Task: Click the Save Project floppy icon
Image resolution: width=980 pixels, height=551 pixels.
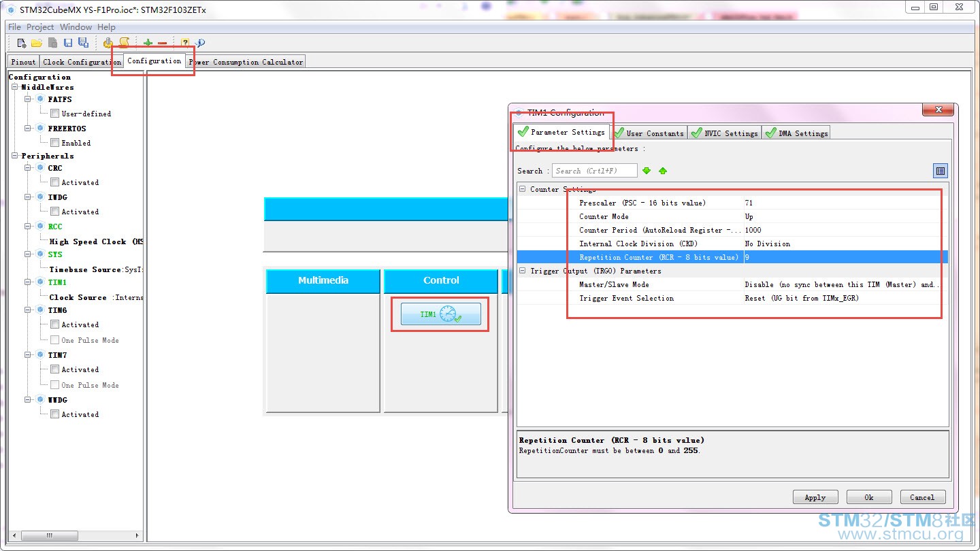Action: click(x=68, y=43)
